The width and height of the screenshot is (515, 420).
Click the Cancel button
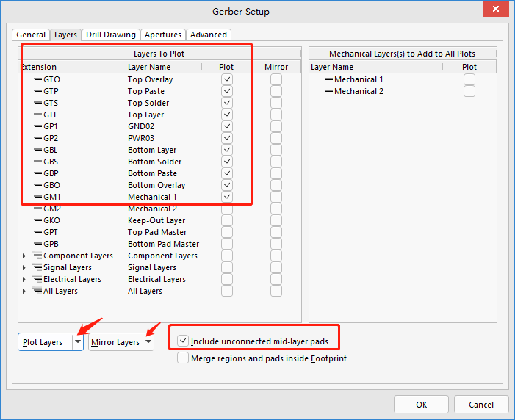click(481, 404)
